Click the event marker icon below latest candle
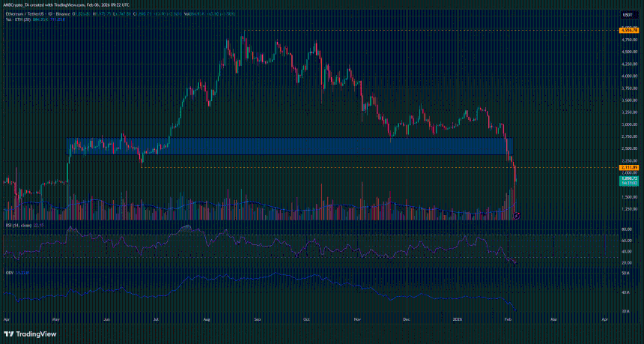 coord(517,215)
